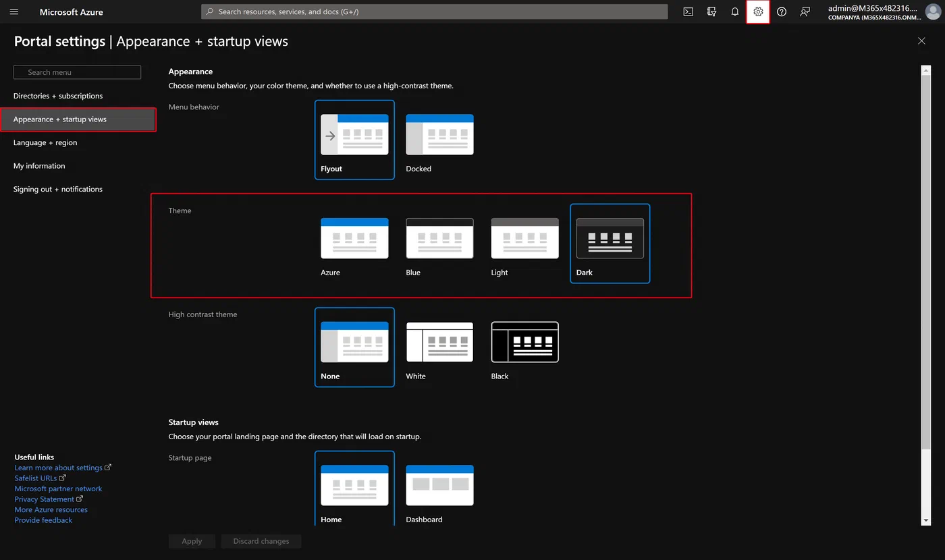Image resolution: width=945 pixels, height=560 pixels.
Task: Open Signing out + notifications settings
Action: pos(58,189)
